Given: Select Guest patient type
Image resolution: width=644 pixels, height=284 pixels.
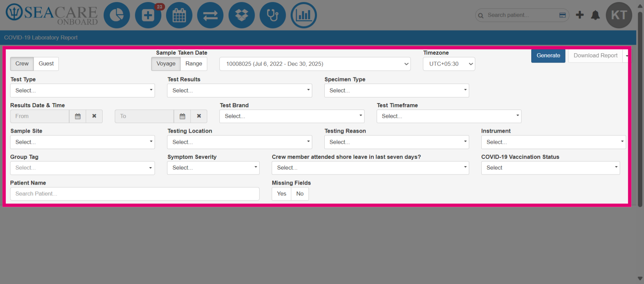Looking at the screenshot, I should (x=46, y=64).
